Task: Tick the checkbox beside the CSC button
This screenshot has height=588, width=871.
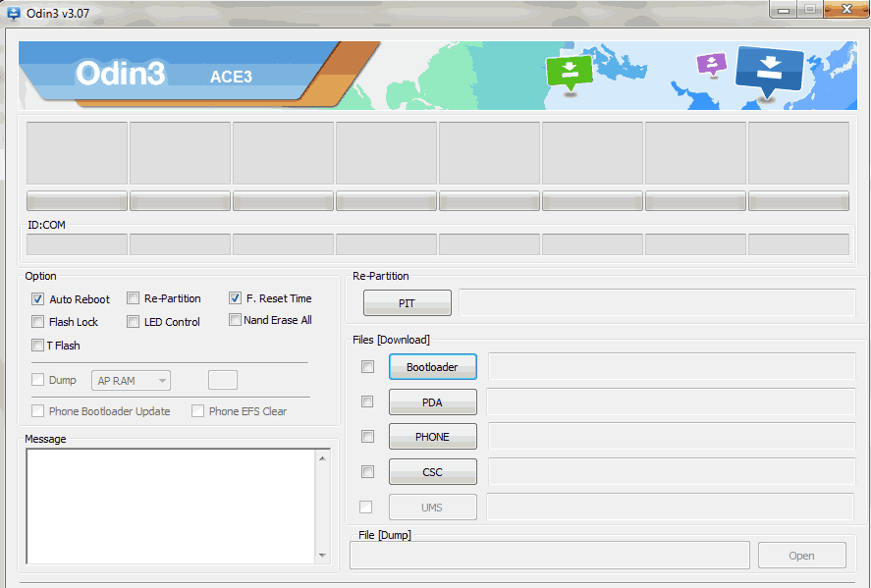Action: point(367,471)
